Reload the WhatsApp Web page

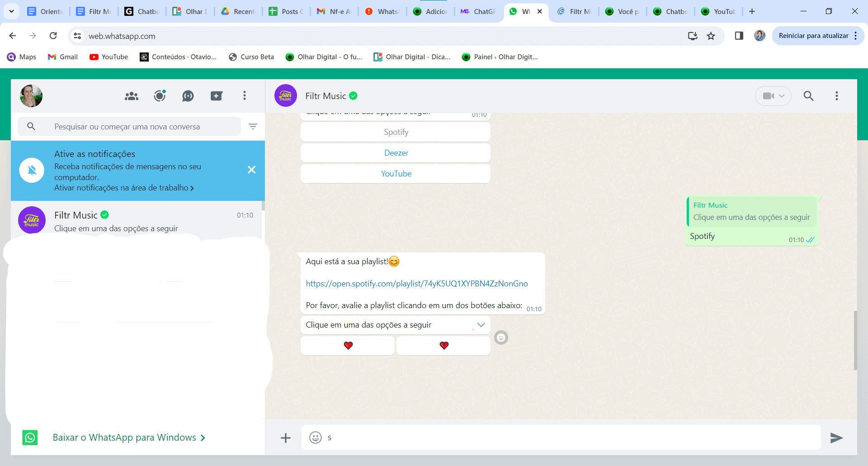coord(53,36)
